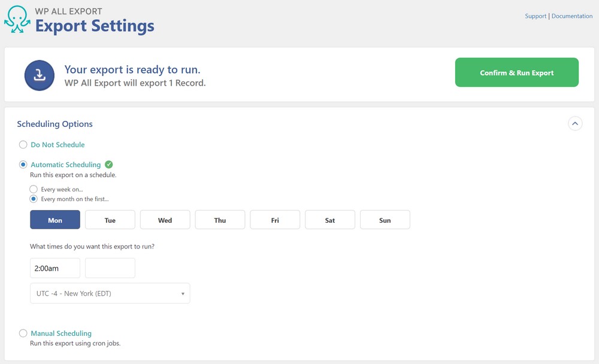This screenshot has width=599, height=364.
Task: Select the Do Not Schedule radio button
Action: tap(23, 145)
